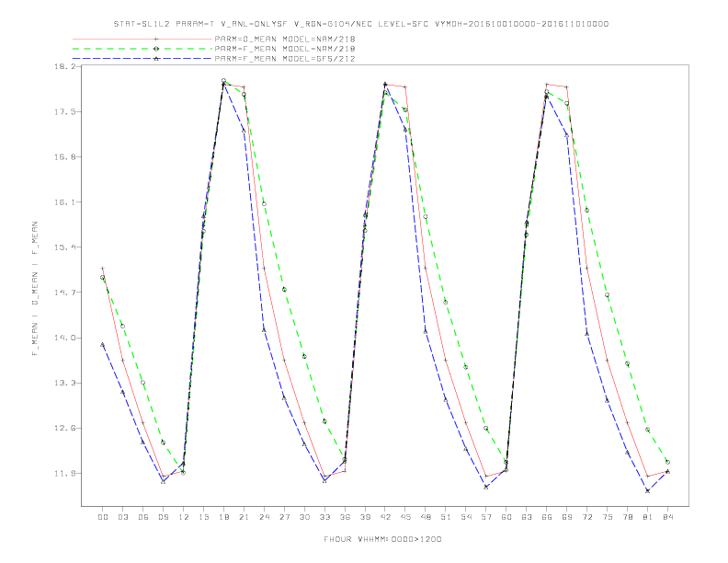Image resolution: width=728 pixels, height=563 pixels.
Task: Click x-axis tick label 18
Action: 223,517
